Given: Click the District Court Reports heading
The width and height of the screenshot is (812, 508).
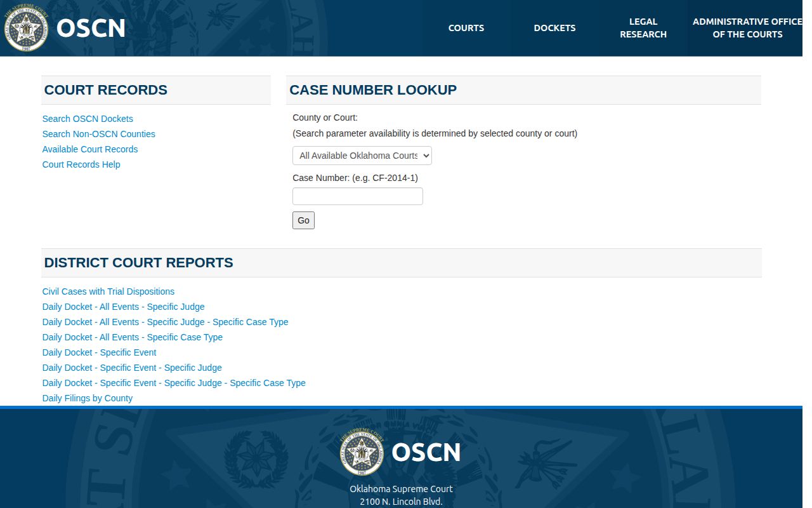Looking at the screenshot, I should click(x=139, y=263).
